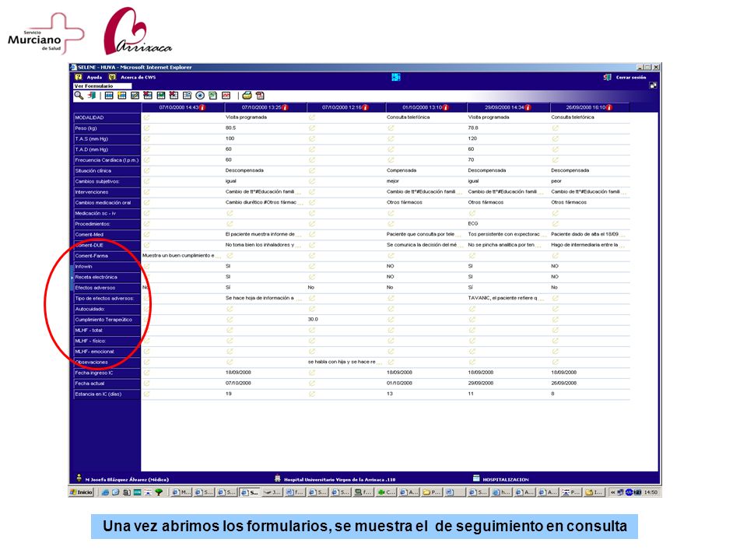747x560 pixels.
Task: Click the ECG cell in Procedimientos
Action: click(x=472, y=224)
